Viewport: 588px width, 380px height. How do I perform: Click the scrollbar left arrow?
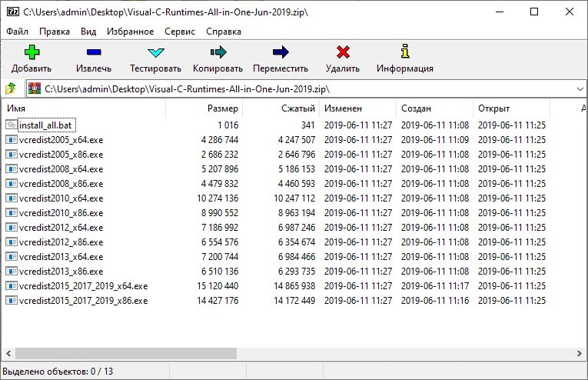tap(8, 353)
